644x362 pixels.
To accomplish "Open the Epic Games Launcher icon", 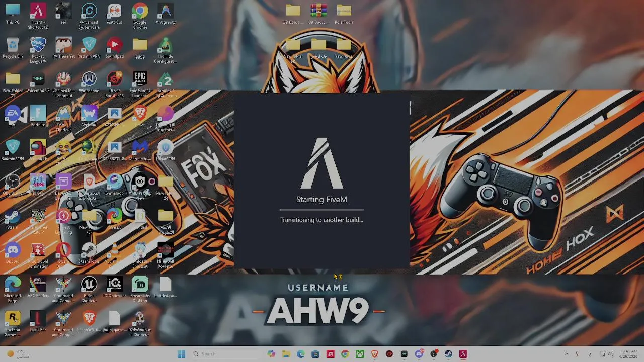I will coord(140,84).
